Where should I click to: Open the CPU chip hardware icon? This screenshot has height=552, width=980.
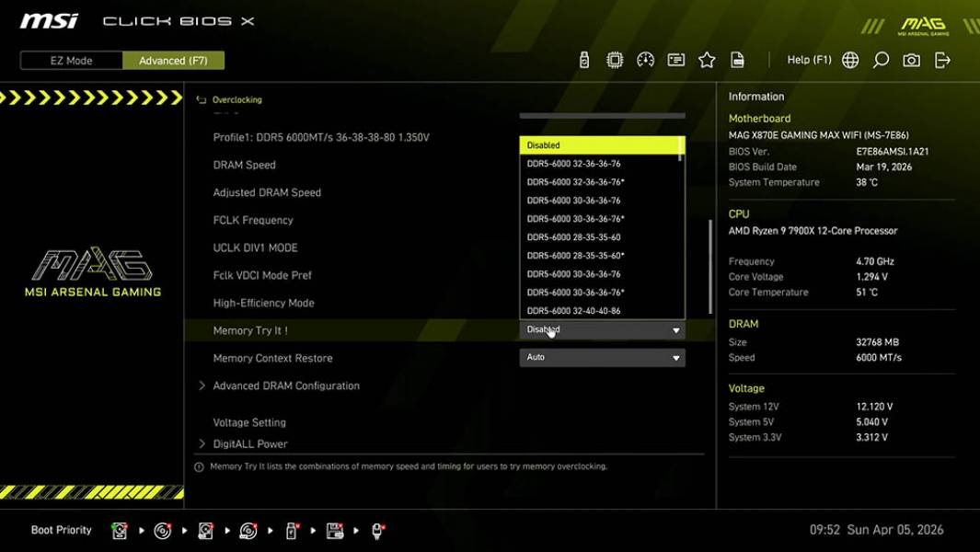click(613, 59)
